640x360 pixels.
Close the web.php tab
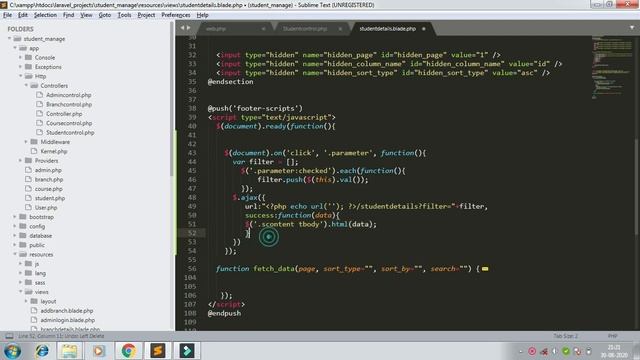tap(263, 29)
